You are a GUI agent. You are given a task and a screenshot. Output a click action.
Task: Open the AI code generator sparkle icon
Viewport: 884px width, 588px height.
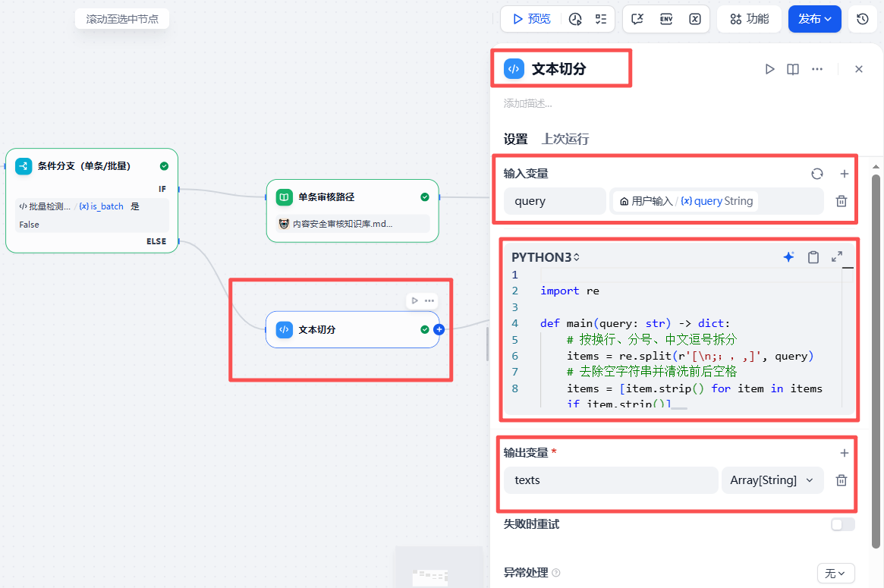(x=788, y=257)
